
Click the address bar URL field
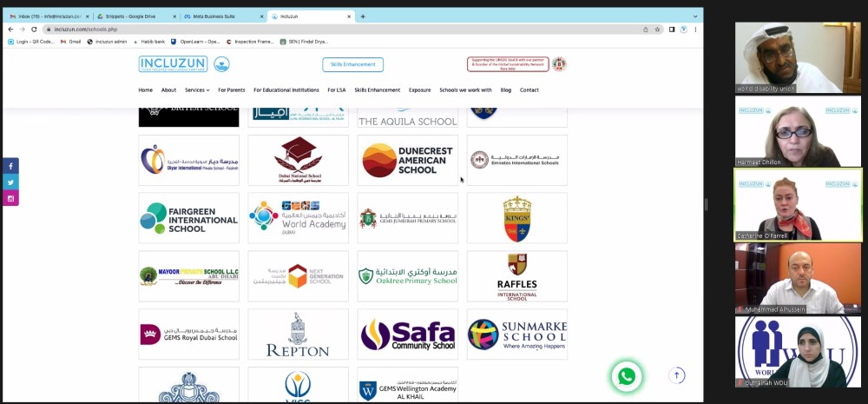pos(343,30)
